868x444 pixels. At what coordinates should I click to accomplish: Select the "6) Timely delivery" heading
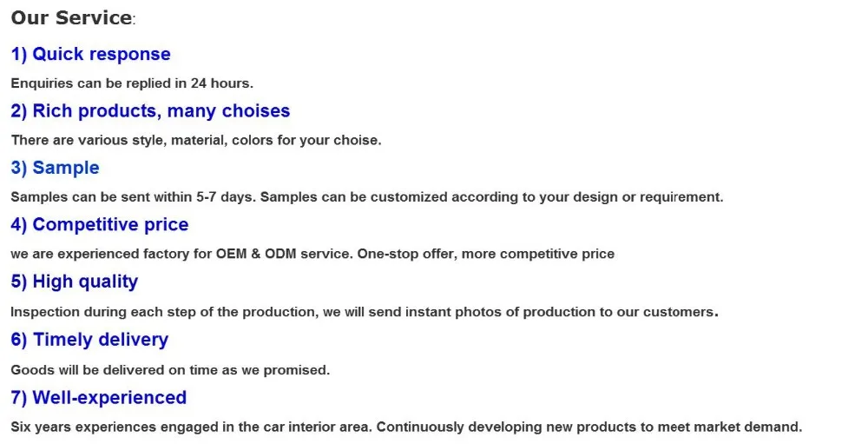point(89,340)
